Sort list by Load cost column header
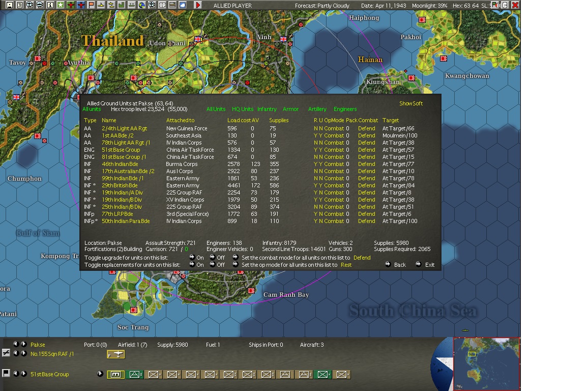Screen dimensions: 588x391 pos(239,121)
